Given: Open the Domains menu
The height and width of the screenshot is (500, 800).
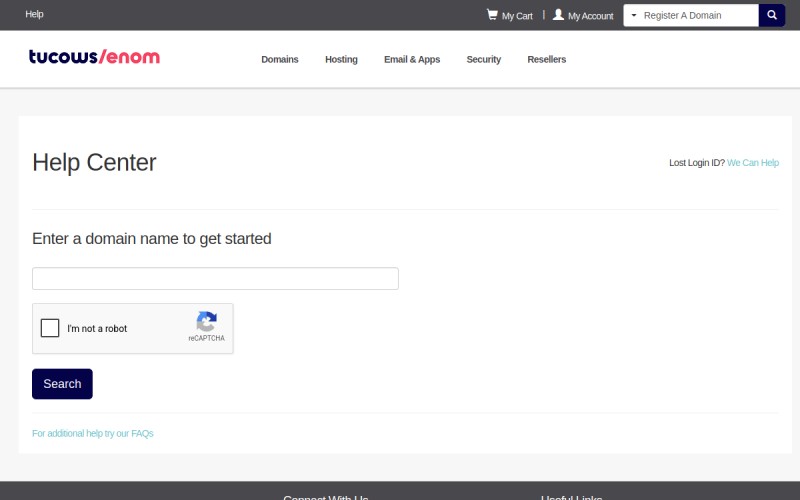Looking at the screenshot, I should pyautogui.click(x=280, y=59).
